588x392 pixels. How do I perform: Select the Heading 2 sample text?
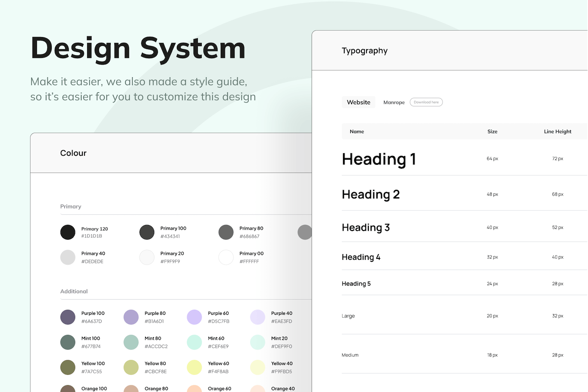(371, 194)
